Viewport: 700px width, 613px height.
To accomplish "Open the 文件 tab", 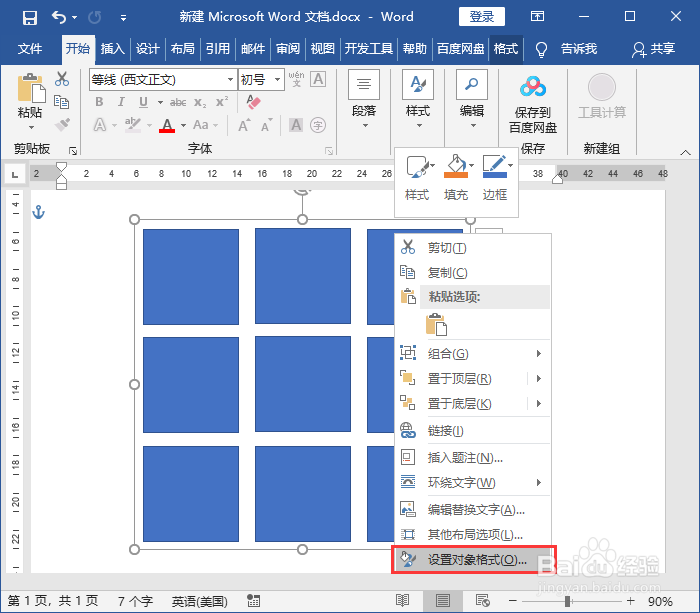I will 30,48.
